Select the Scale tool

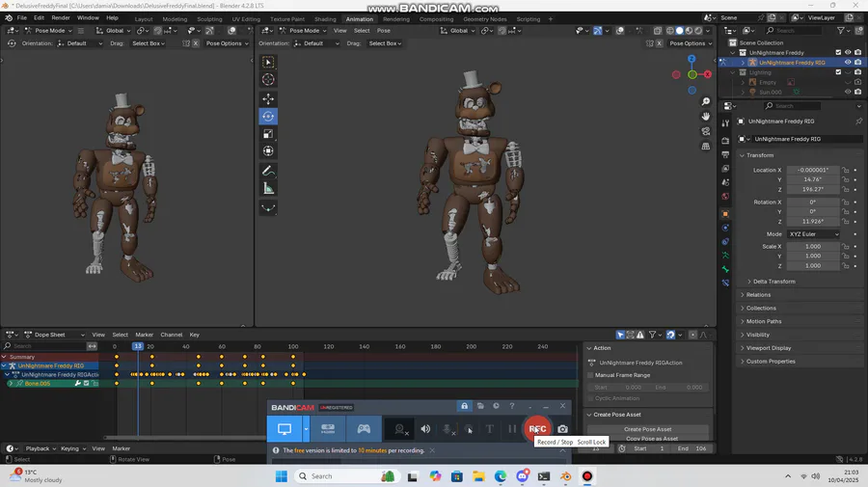point(268,134)
